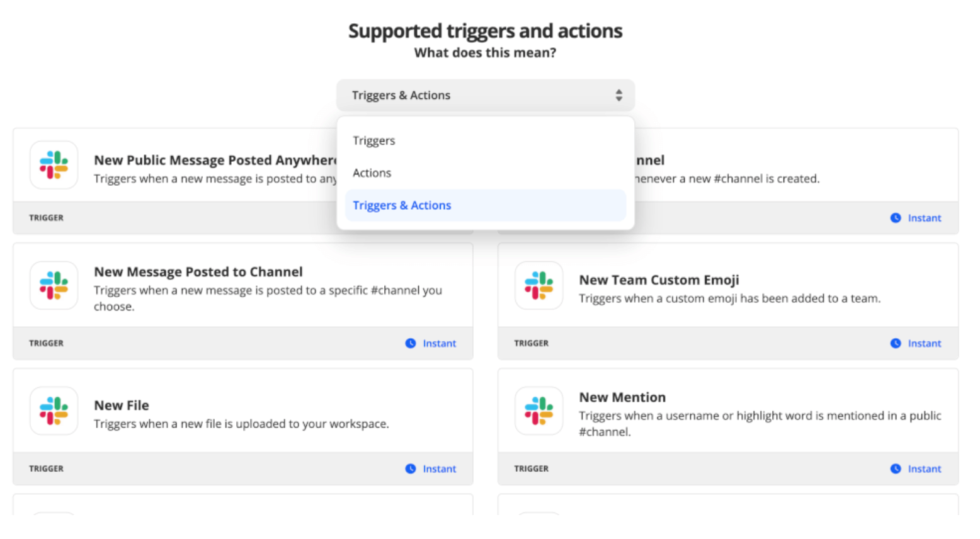Choose Actions in the dropdown list
This screenshot has height=539, width=980.
pos(486,173)
